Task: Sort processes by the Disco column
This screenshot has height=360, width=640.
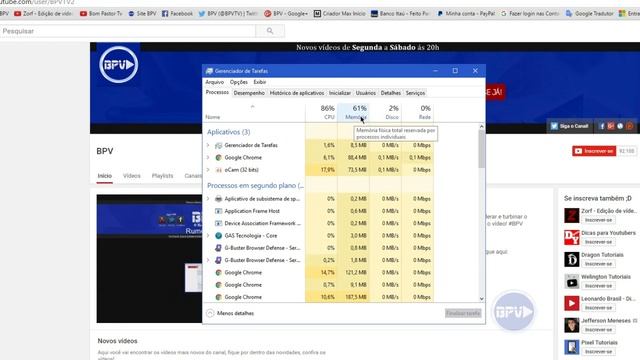Action: (386, 112)
